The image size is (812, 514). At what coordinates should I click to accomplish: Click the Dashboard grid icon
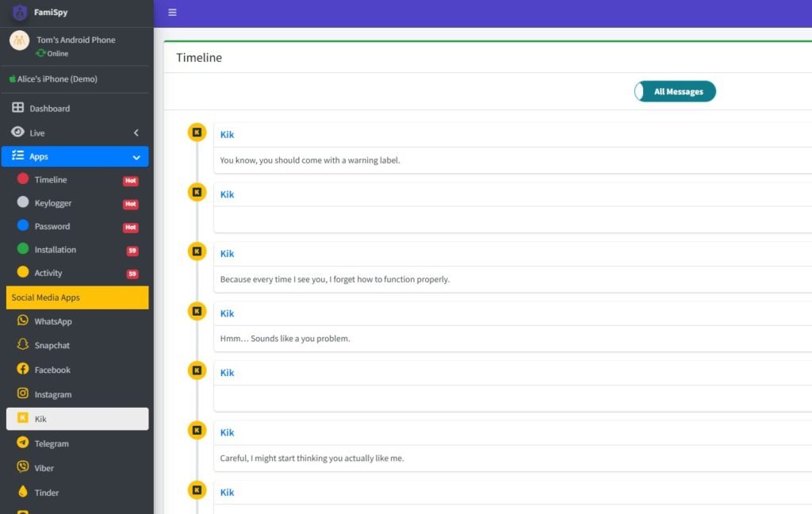(17, 107)
